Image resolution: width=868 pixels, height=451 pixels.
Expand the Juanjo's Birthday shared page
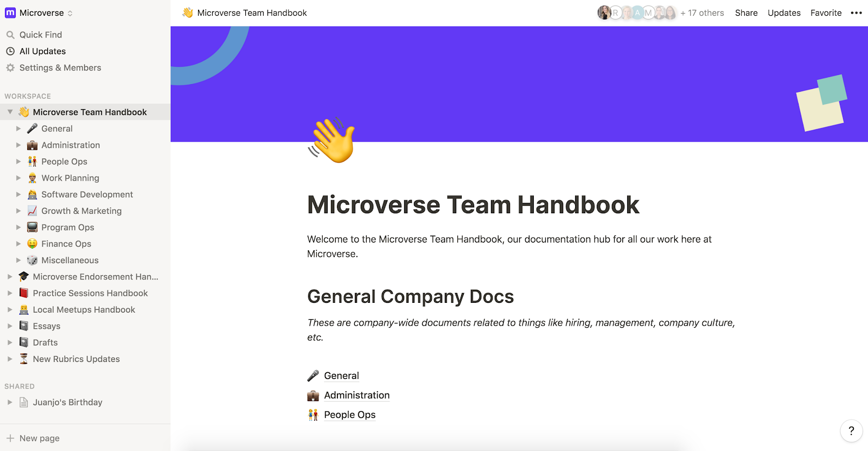click(10, 402)
